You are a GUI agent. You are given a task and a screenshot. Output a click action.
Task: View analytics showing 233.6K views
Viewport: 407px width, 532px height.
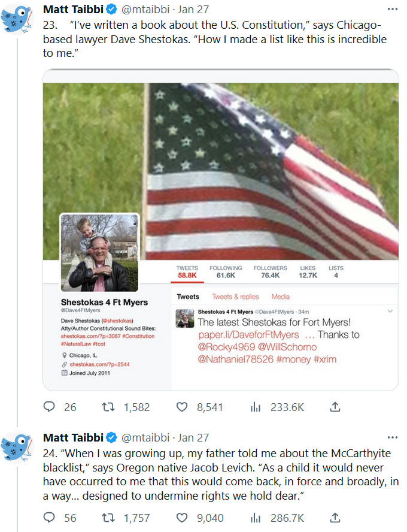click(x=256, y=407)
